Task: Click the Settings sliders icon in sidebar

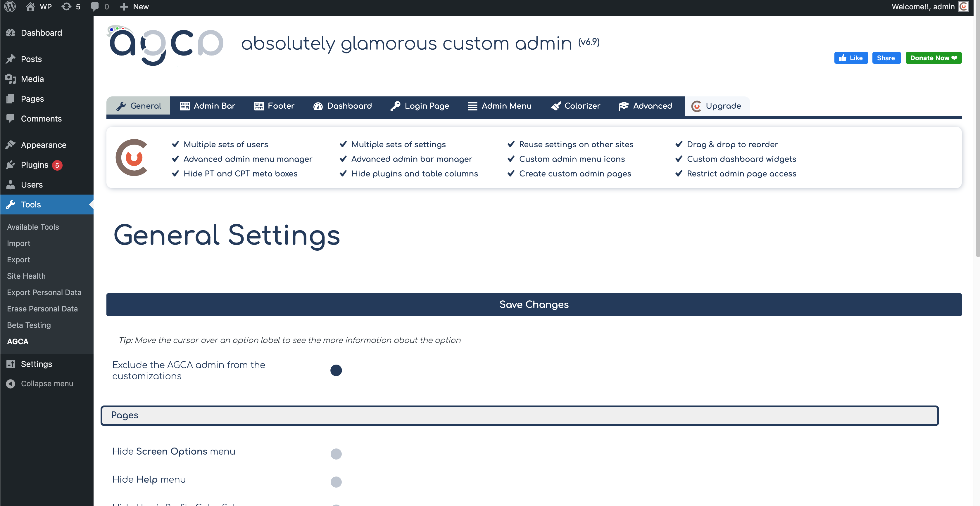Action: tap(11, 364)
